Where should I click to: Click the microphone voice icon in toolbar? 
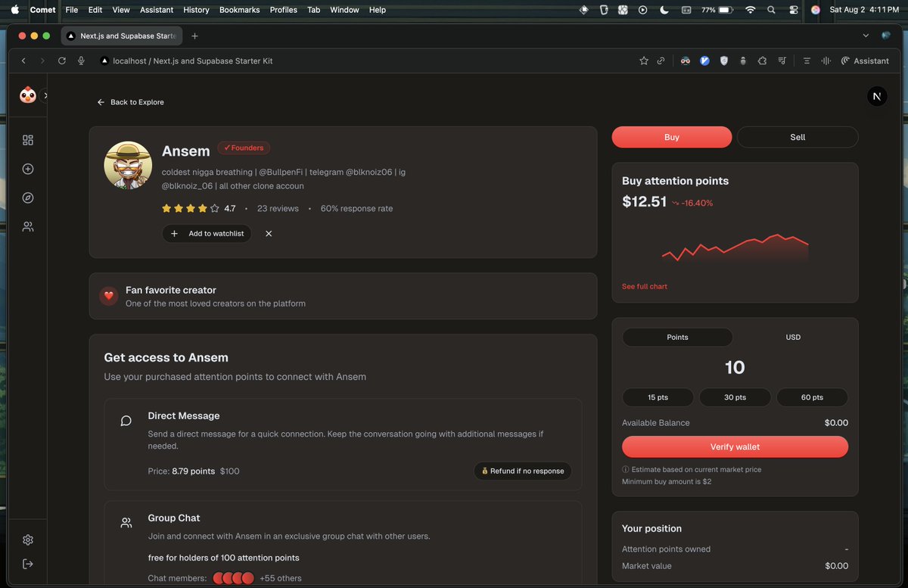81,61
